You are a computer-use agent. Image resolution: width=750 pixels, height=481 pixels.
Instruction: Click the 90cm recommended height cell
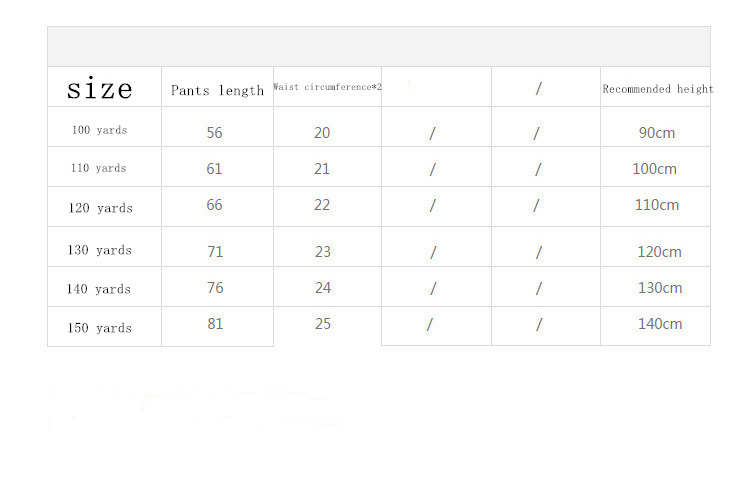coord(657,133)
